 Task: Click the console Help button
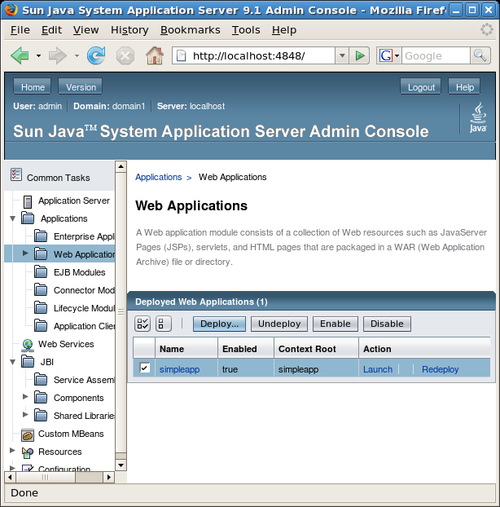[464, 87]
